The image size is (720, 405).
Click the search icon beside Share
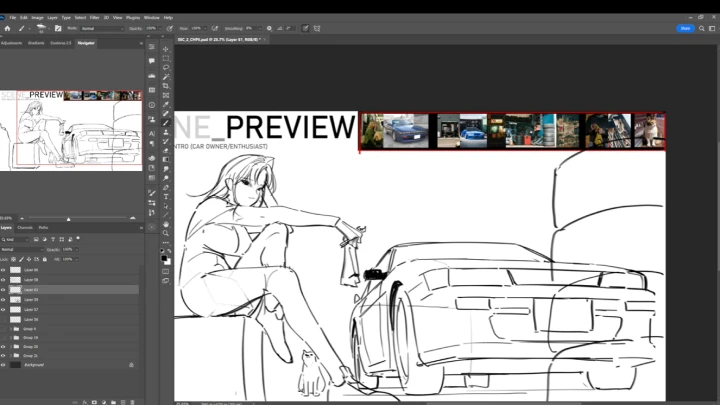coord(702,28)
